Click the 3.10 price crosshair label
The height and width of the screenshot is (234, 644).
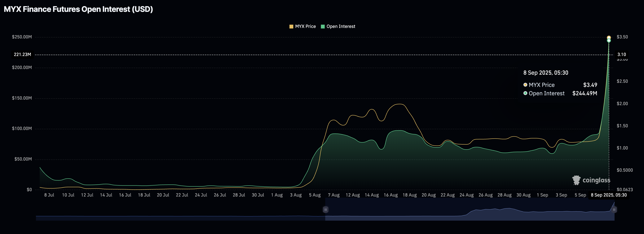[621, 54]
